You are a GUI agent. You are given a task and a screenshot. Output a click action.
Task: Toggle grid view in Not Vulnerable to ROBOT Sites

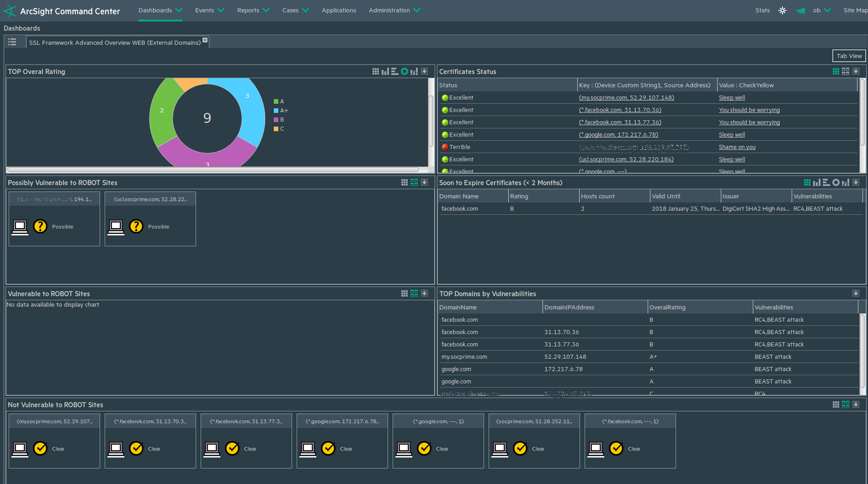[x=836, y=405]
